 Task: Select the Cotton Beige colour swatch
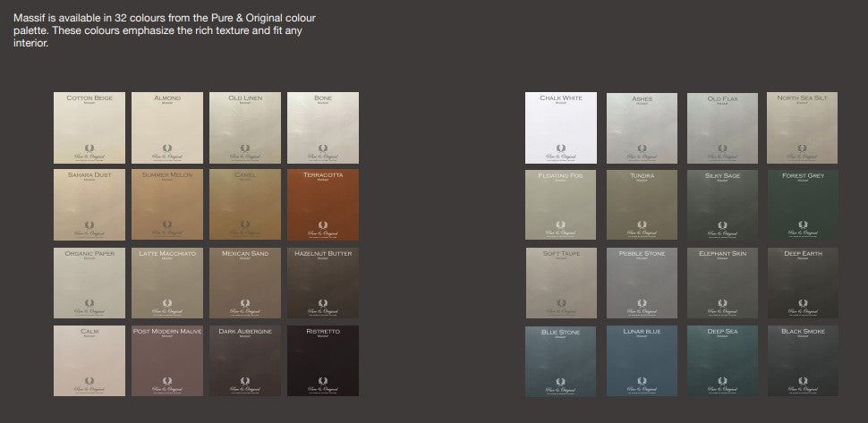coord(89,127)
